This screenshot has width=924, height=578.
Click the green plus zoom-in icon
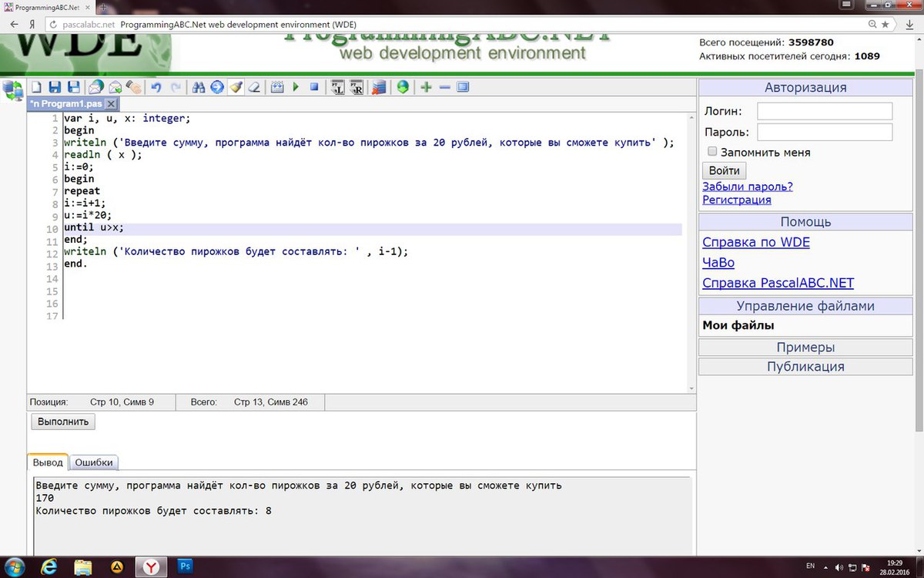(426, 88)
